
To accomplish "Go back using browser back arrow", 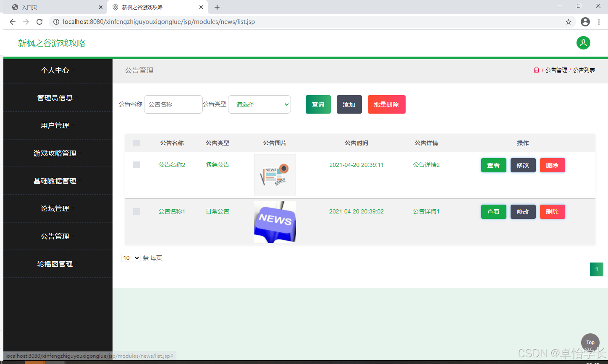I will pos(13,22).
